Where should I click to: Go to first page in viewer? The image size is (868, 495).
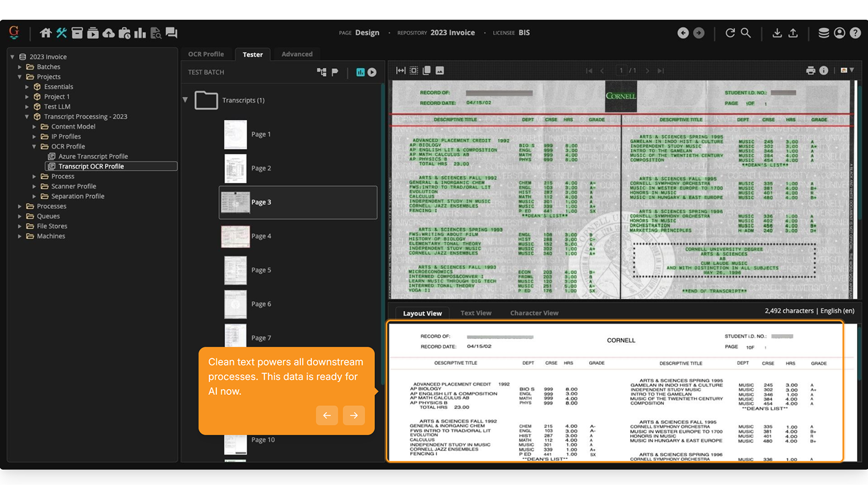[589, 71]
